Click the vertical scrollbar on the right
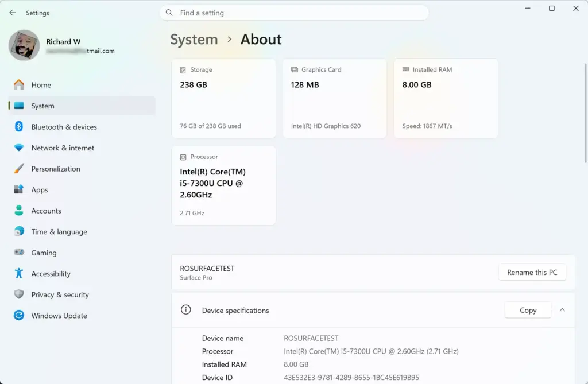The width and height of the screenshot is (588, 384). coord(585,113)
